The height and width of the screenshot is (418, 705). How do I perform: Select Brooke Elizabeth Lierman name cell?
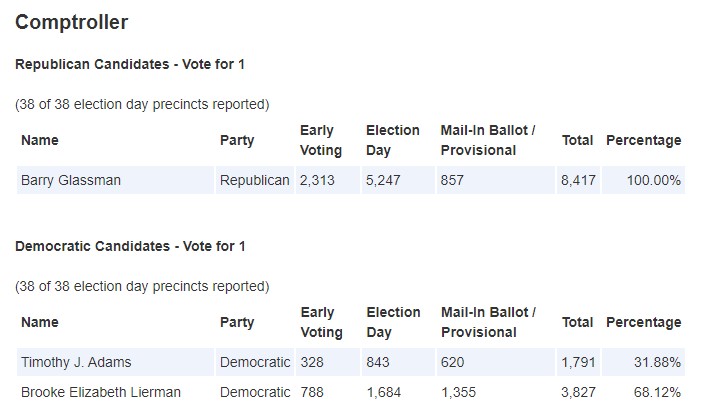(x=116, y=392)
